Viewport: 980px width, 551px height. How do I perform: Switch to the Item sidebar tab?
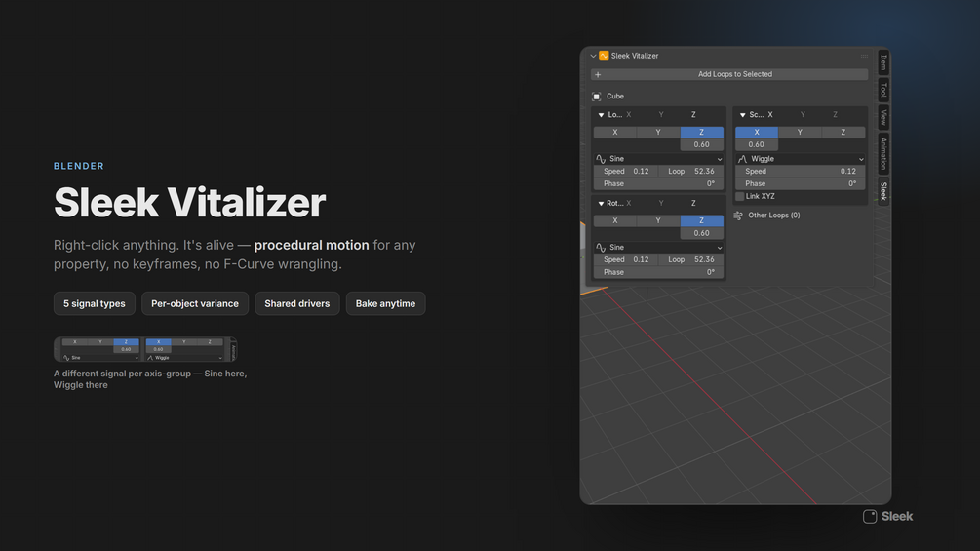click(883, 62)
